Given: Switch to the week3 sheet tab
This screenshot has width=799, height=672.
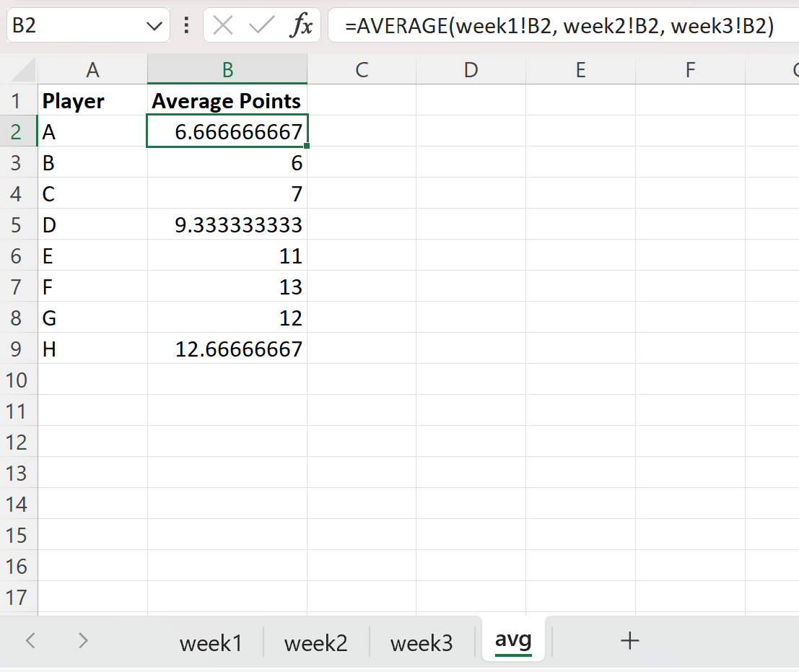Looking at the screenshot, I should click(422, 642).
